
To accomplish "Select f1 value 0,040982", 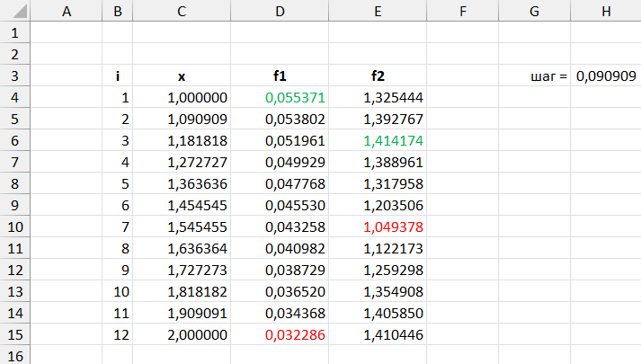I will click(x=280, y=248).
